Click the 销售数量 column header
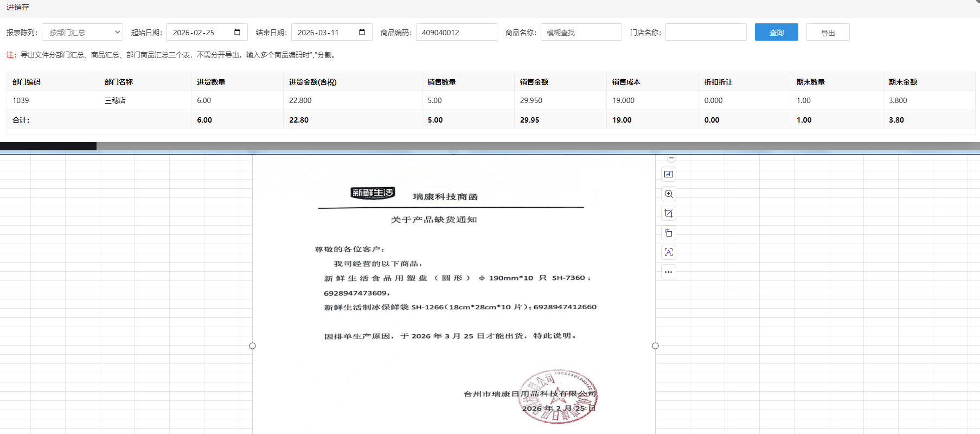The height and width of the screenshot is (434, 980). point(441,82)
